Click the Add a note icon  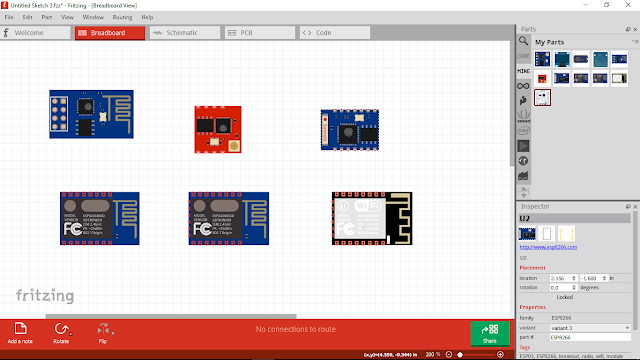pyautogui.click(x=20, y=328)
